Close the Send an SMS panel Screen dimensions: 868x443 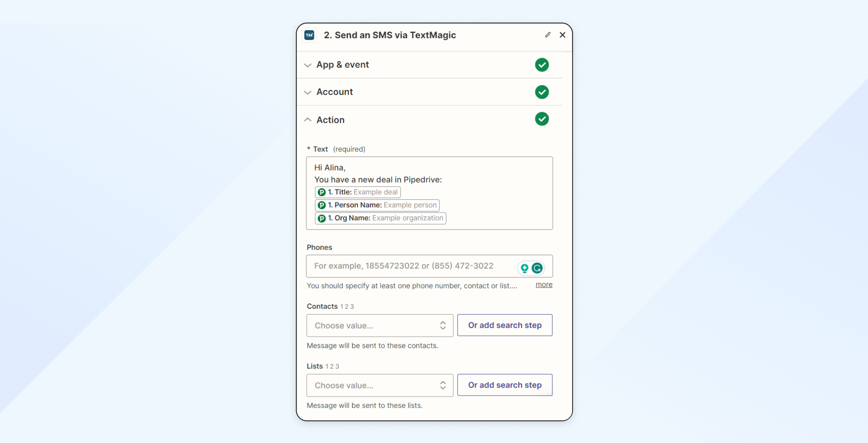[562, 35]
